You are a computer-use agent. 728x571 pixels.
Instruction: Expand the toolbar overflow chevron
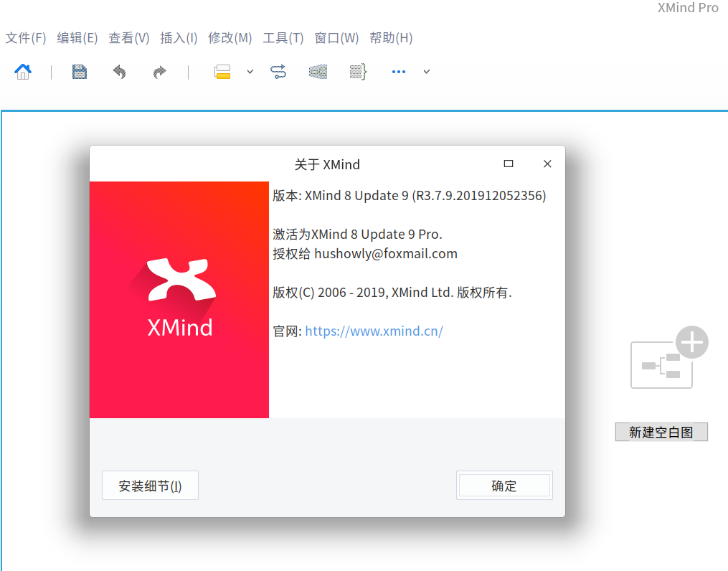point(427,72)
